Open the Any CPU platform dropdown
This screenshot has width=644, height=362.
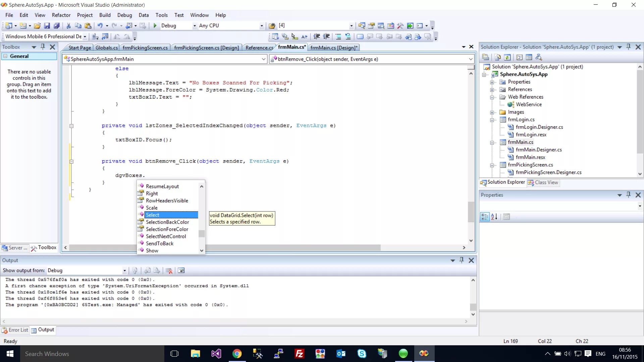[262, 26]
